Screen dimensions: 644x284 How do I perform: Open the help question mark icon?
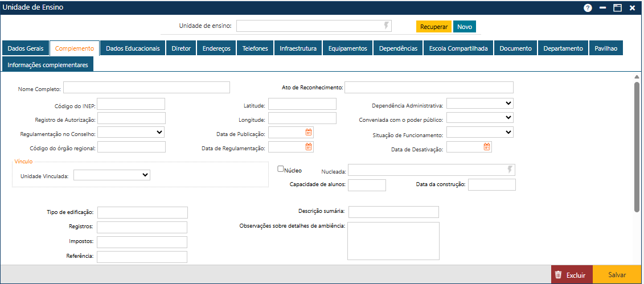pos(588,8)
